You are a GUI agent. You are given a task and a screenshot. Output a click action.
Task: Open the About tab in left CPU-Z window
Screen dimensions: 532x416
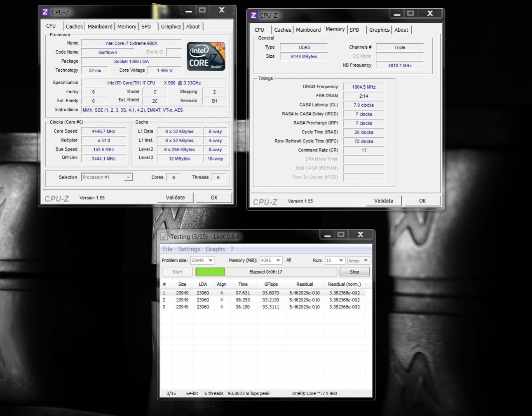(193, 26)
